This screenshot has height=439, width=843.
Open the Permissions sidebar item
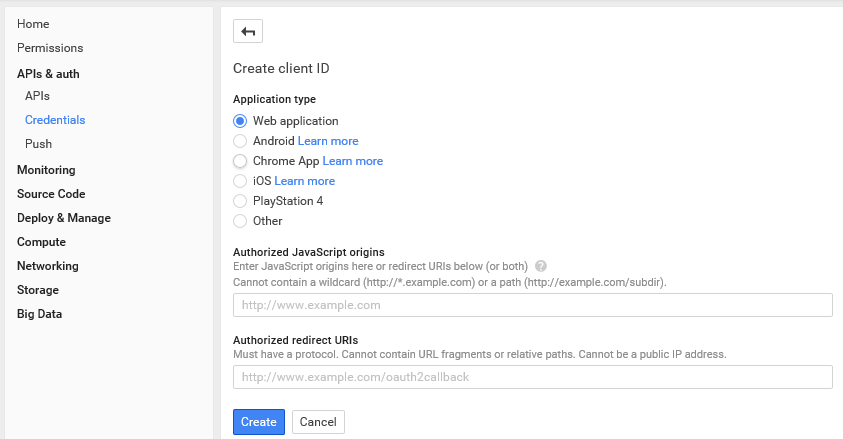click(x=50, y=48)
